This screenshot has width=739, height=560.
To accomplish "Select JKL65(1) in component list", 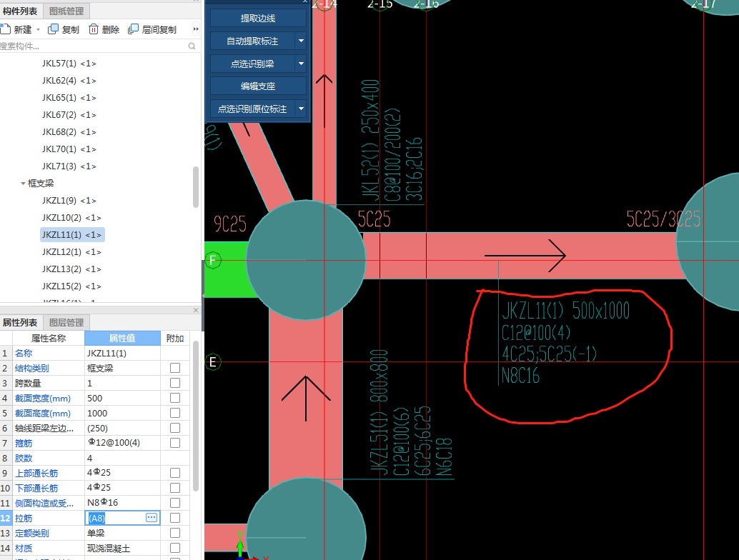I will pyautogui.click(x=69, y=97).
